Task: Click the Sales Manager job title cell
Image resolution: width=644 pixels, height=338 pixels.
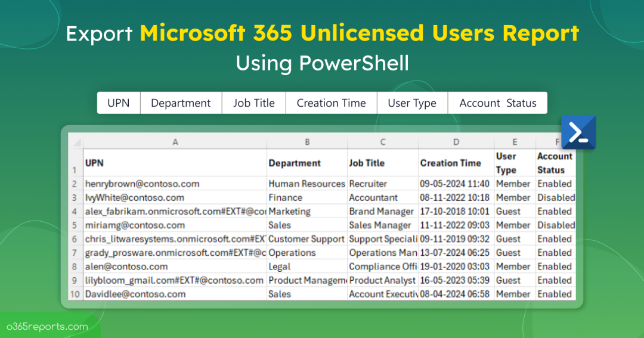Action: 383,225
